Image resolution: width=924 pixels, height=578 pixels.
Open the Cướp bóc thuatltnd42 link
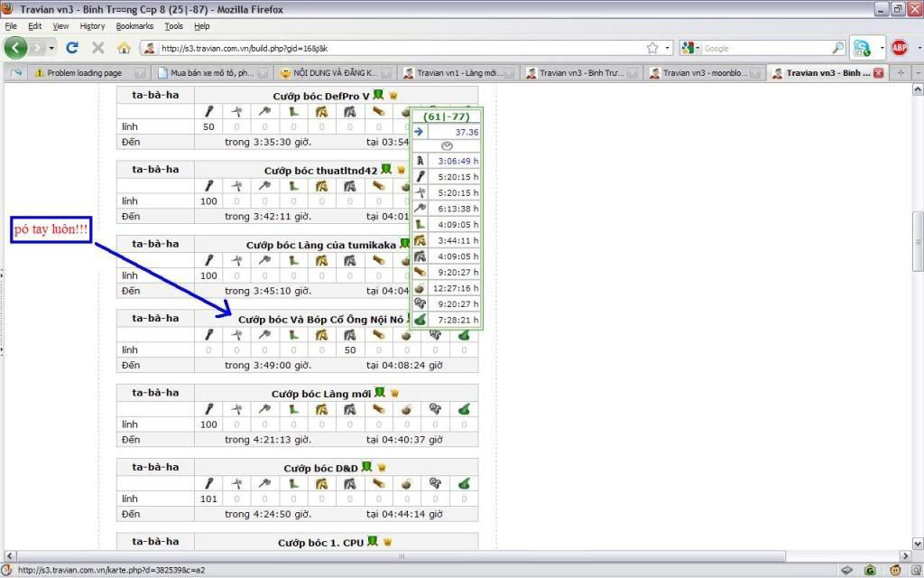click(320, 171)
